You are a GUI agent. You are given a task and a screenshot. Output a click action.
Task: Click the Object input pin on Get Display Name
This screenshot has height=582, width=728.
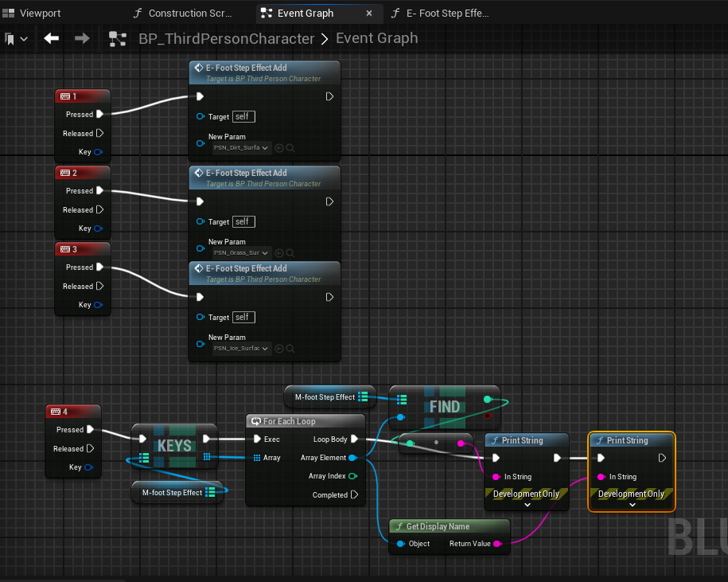(x=401, y=544)
